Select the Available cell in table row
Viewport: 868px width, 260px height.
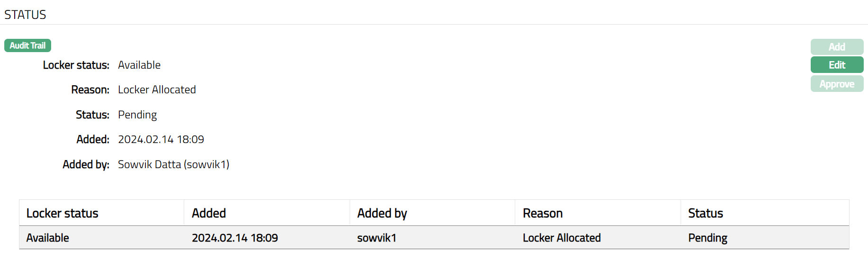(x=48, y=238)
